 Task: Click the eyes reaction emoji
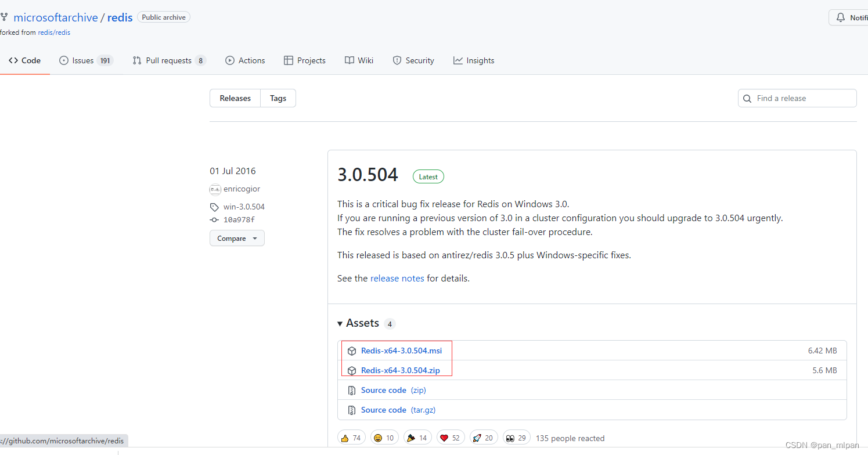(510, 438)
